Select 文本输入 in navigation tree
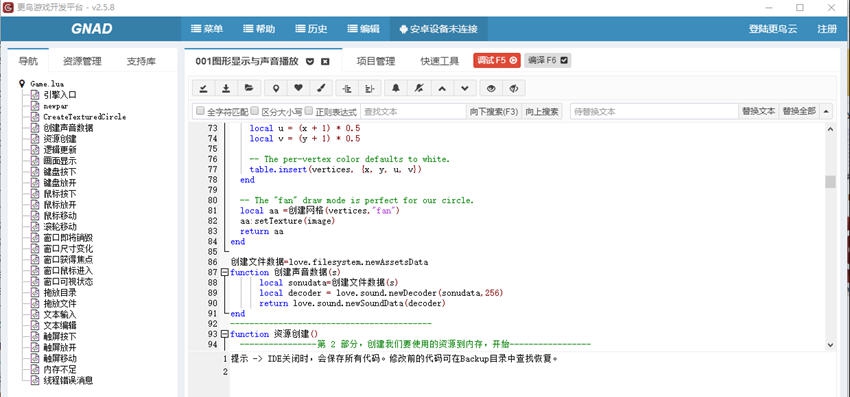 (x=60, y=315)
